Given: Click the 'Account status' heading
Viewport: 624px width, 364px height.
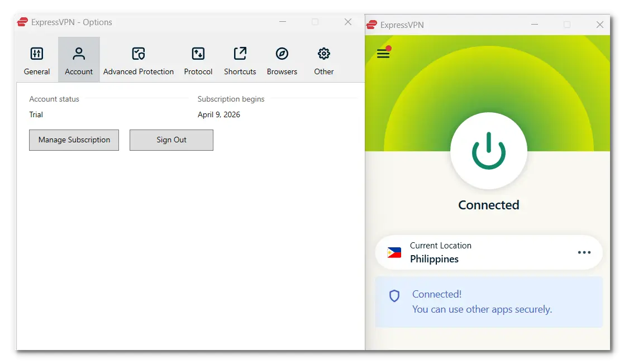Looking at the screenshot, I should click(54, 99).
